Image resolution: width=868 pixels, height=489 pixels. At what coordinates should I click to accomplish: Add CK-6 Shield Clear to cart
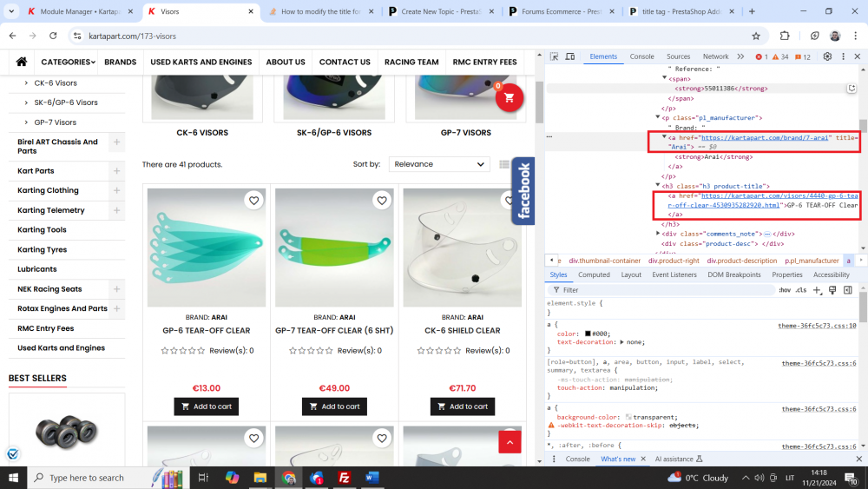click(463, 406)
